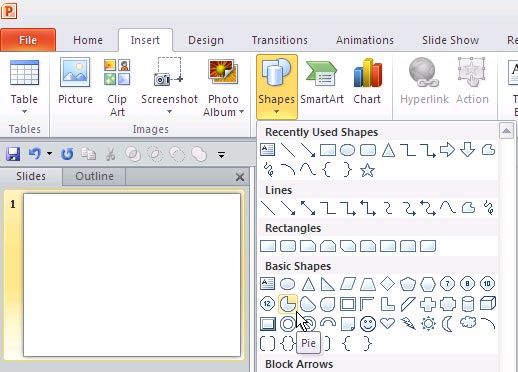Image resolution: width=518 pixels, height=372 pixels.
Task: Open the File tab
Action: pyautogui.click(x=28, y=40)
